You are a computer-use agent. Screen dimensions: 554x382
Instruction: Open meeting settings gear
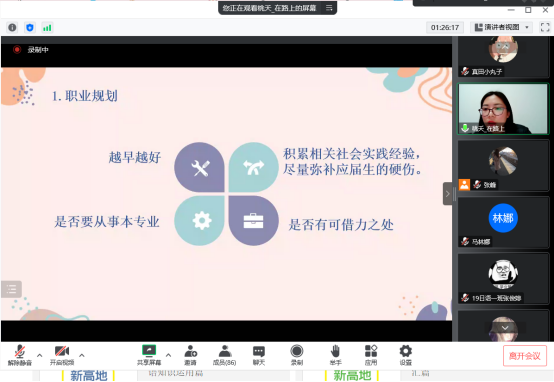(x=405, y=355)
